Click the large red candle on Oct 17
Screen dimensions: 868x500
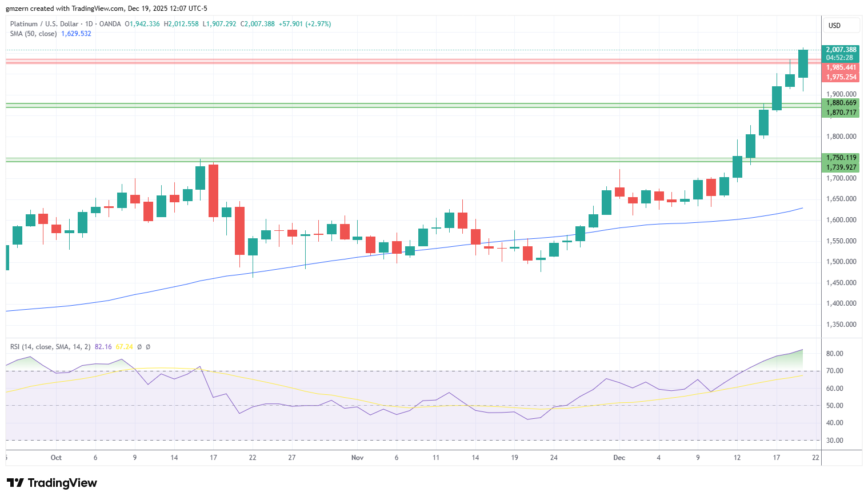click(213, 190)
